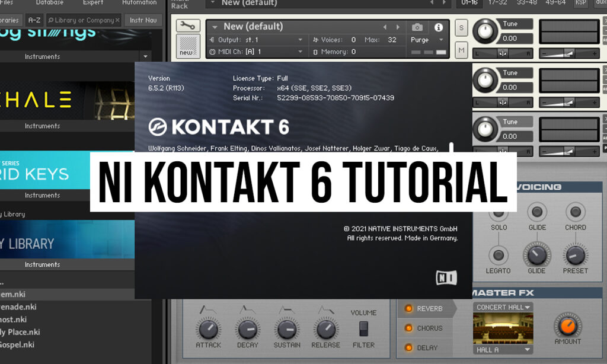Viewport: 607px width, 364px height.
Task: Select the file ending 'Gospel.nki'
Action: 17,344
